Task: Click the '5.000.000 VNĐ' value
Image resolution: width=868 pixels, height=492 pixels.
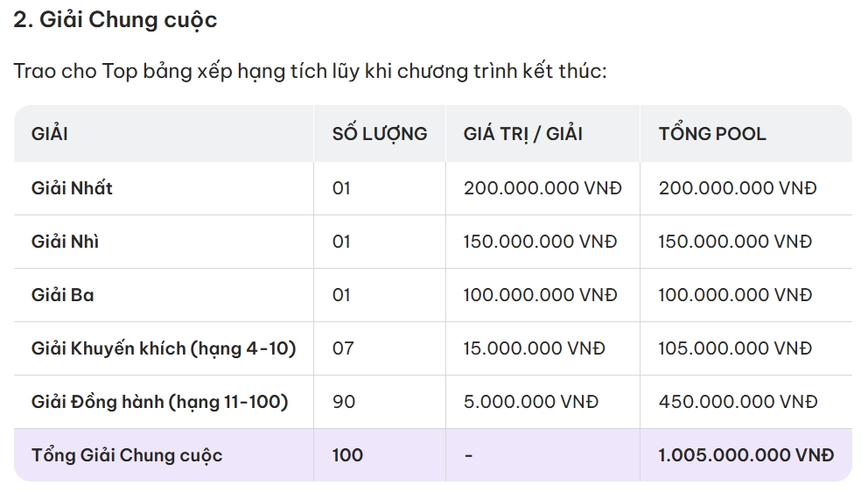Action: click(x=531, y=402)
